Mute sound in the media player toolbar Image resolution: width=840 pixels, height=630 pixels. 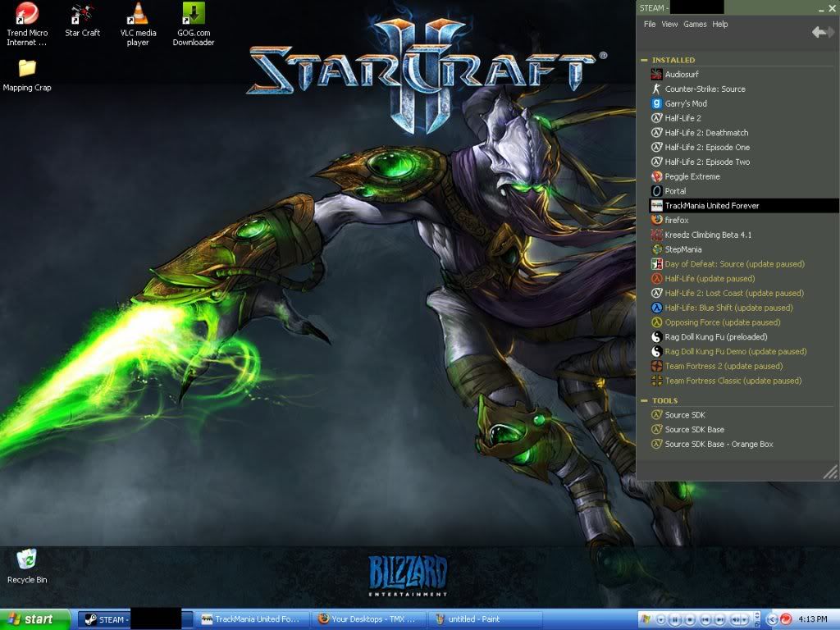[x=735, y=620]
